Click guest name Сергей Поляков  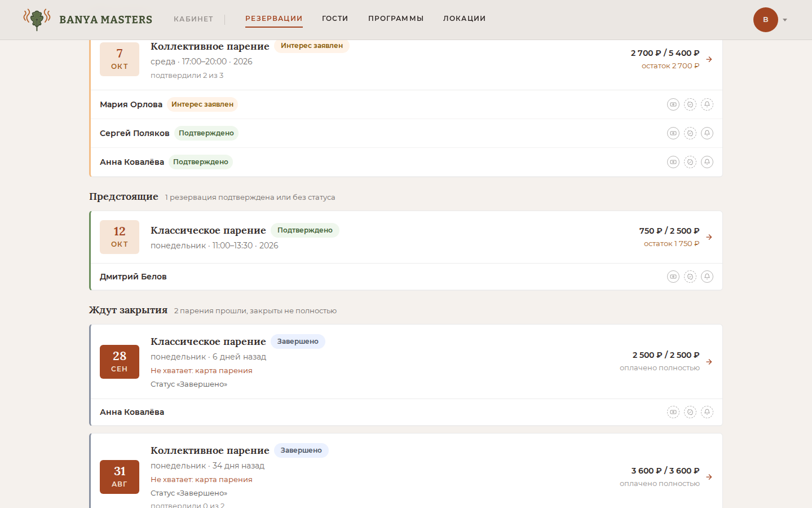pos(135,133)
